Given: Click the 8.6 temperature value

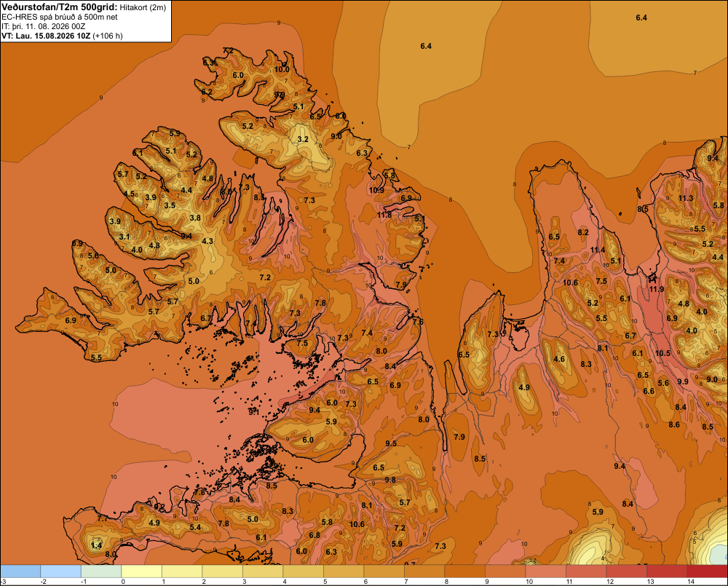Looking at the screenshot, I should 674,424.
